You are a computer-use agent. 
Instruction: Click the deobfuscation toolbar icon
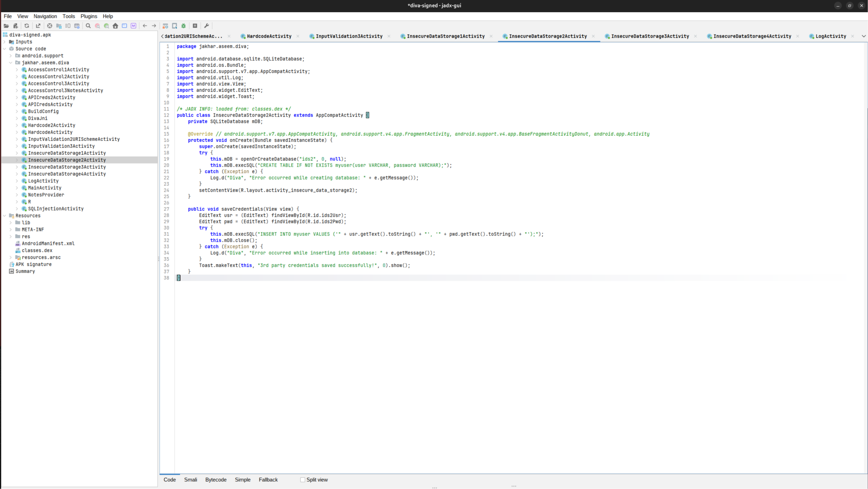[165, 26]
